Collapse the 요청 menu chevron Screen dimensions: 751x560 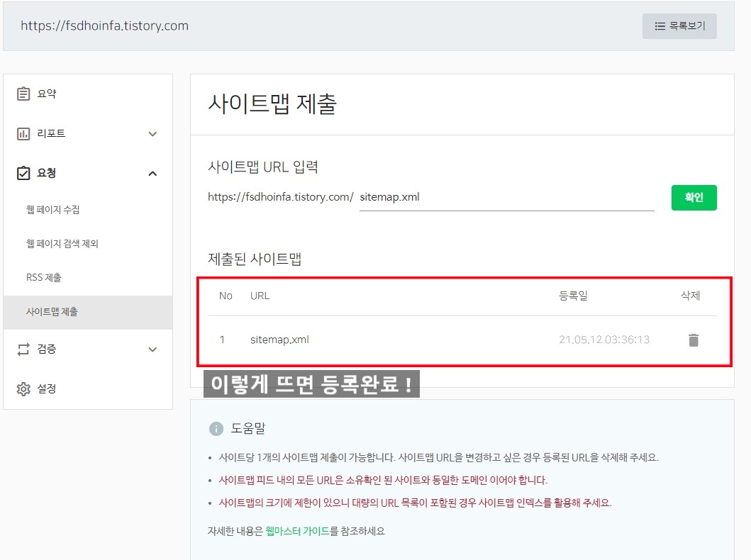point(152,173)
